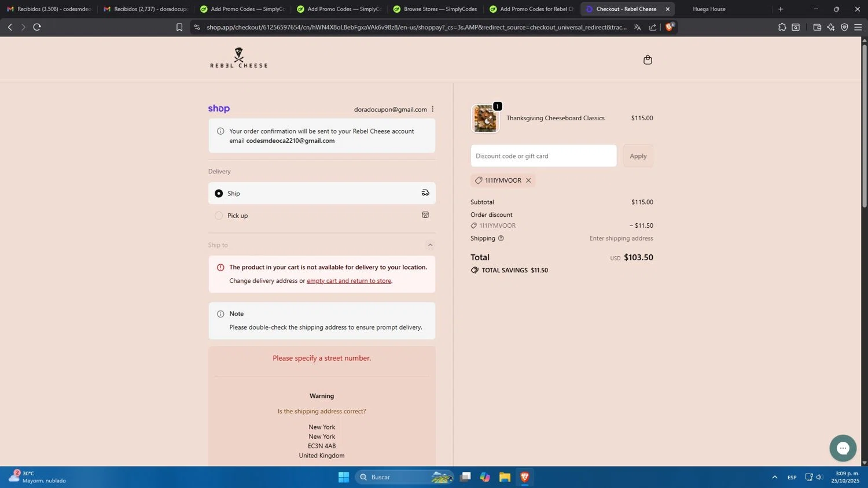The height and width of the screenshot is (488, 868).
Task: Go forward to the next page
Action: (23, 27)
